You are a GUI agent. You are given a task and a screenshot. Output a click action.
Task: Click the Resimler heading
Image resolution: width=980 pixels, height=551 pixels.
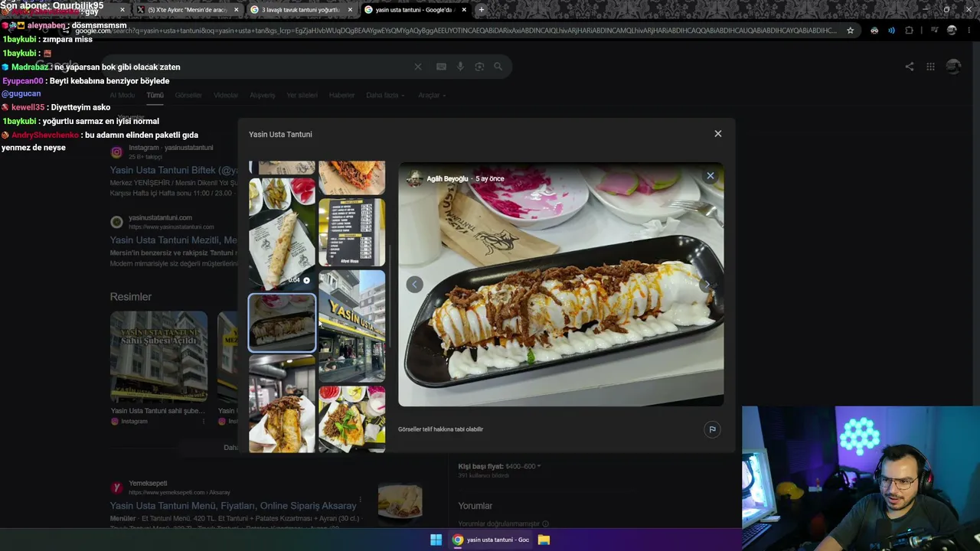[x=131, y=297]
